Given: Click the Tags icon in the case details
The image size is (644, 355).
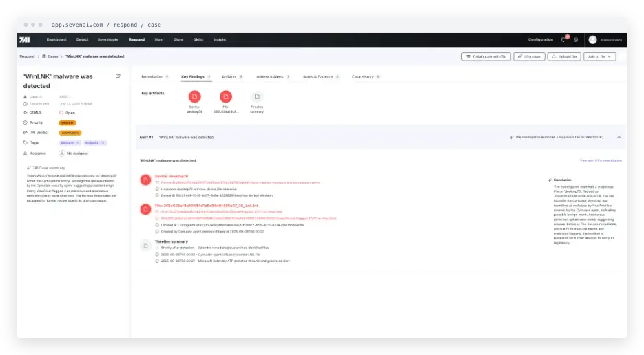Looking at the screenshot, I should 25,143.
